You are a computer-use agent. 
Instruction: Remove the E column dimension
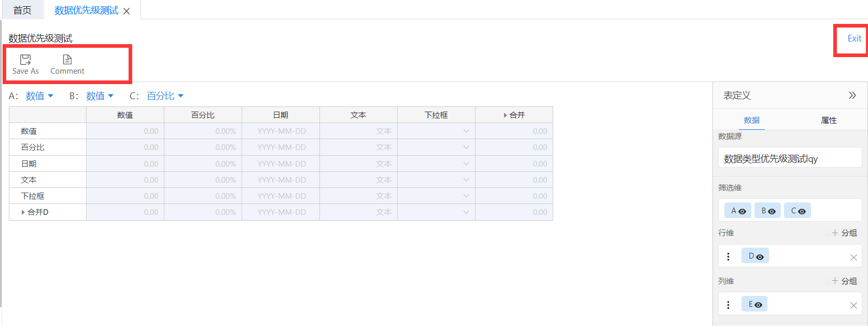point(853,305)
